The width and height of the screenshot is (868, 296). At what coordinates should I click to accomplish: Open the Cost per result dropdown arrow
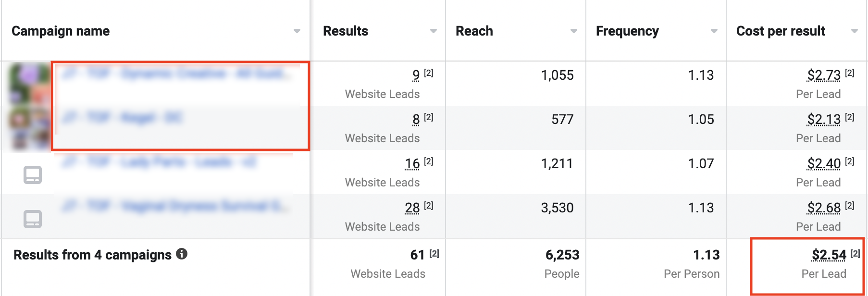[854, 31]
